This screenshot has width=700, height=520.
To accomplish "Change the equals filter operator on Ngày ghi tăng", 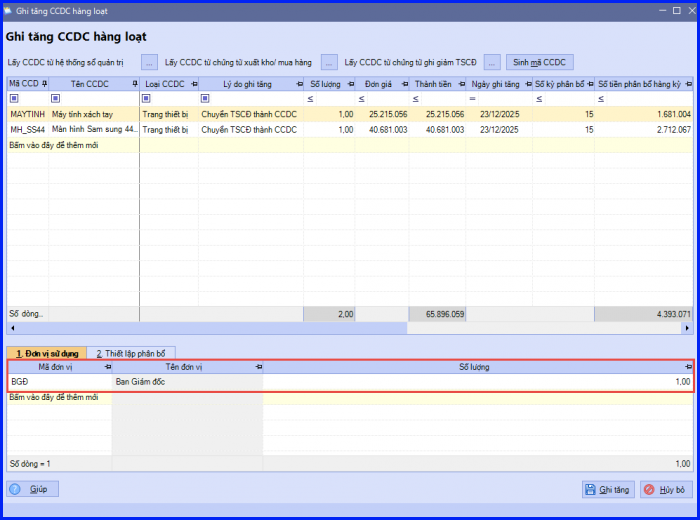I will click(x=473, y=99).
